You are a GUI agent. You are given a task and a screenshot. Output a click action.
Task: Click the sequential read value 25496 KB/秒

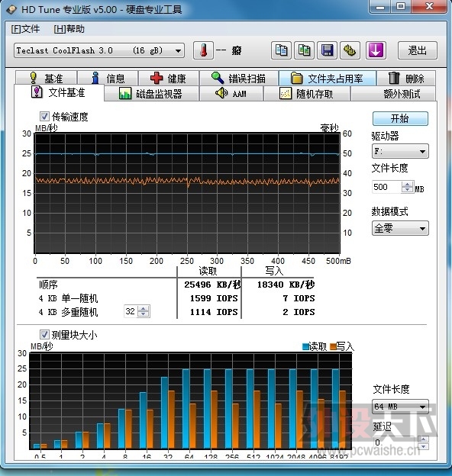click(x=212, y=285)
